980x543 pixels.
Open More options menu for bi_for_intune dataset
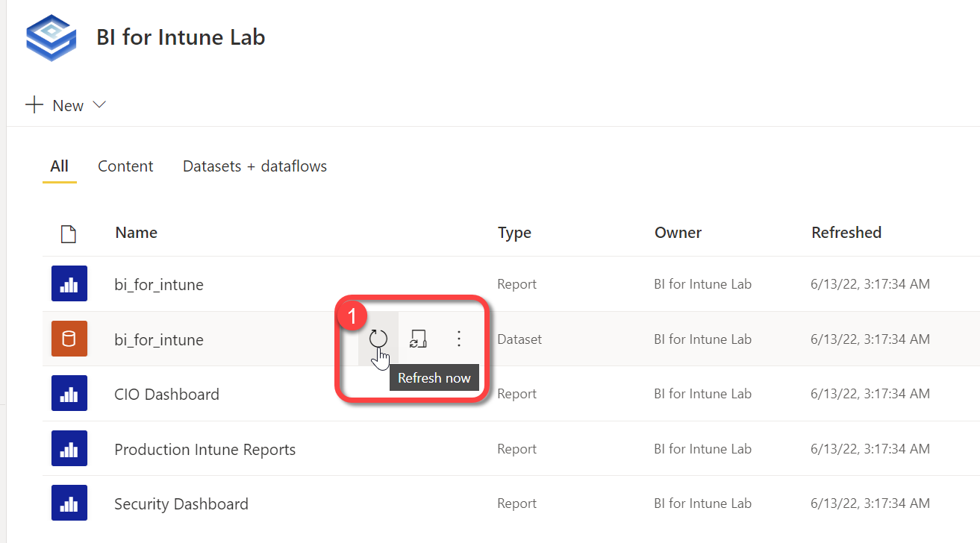click(x=459, y=339)
